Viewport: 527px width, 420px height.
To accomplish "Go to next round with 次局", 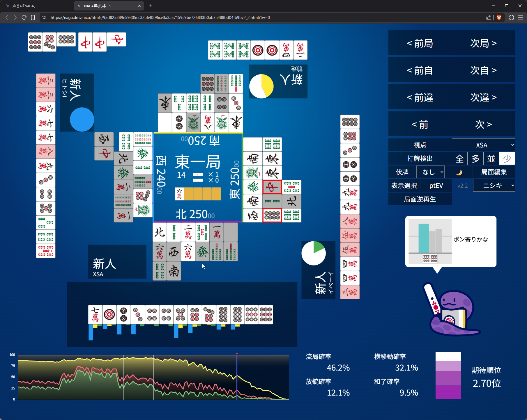I will pos(483,43).
